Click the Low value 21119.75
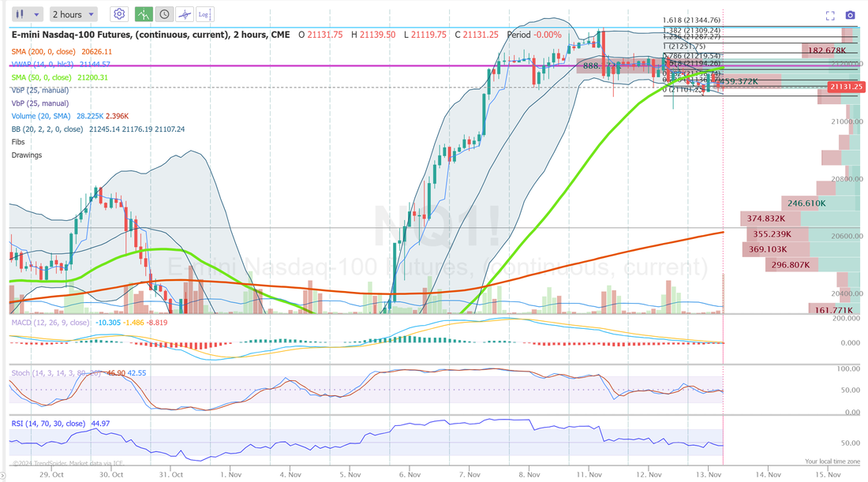Screen dimensions: 868x482 tap(428, 34)
